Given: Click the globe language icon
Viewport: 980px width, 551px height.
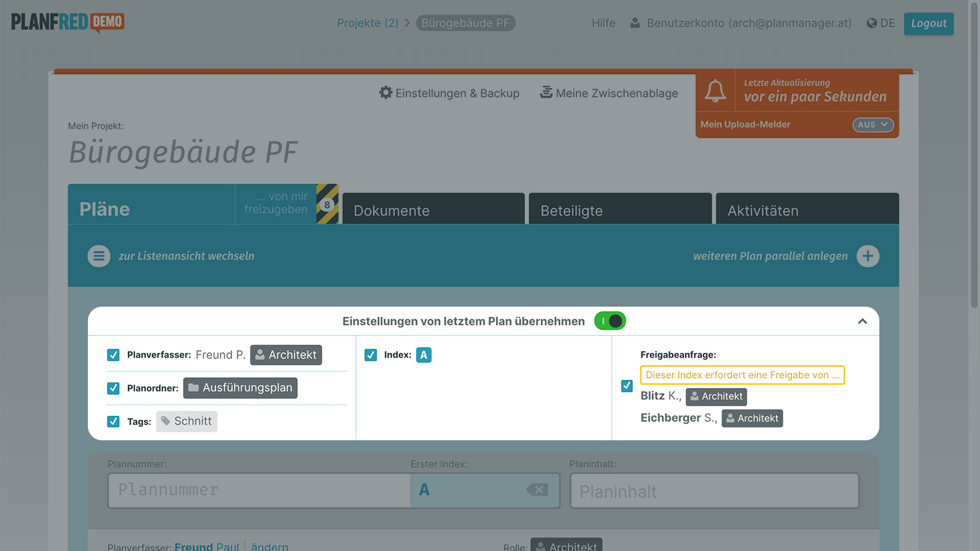Looking at the screenshot, I should click(871, 23).
